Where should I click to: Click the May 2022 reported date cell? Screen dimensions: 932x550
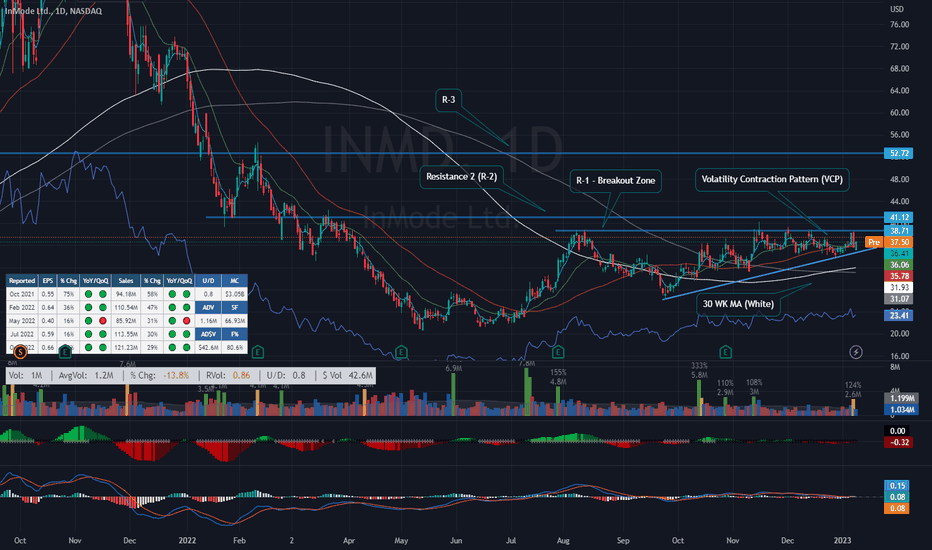pyautogui.click(x=22, y=320)
